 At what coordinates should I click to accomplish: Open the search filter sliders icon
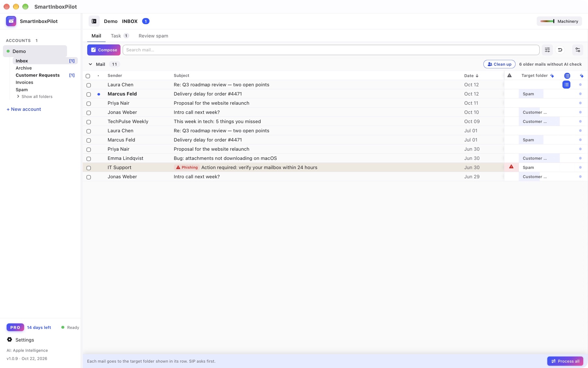547,50
